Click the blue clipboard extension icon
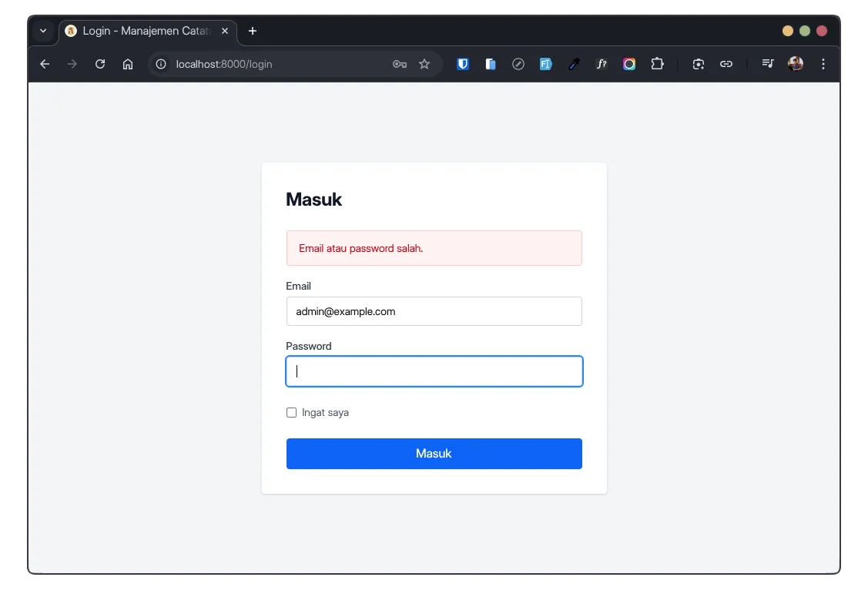The width and height of the screenshot is (868, 614). [x=491, y=64]
